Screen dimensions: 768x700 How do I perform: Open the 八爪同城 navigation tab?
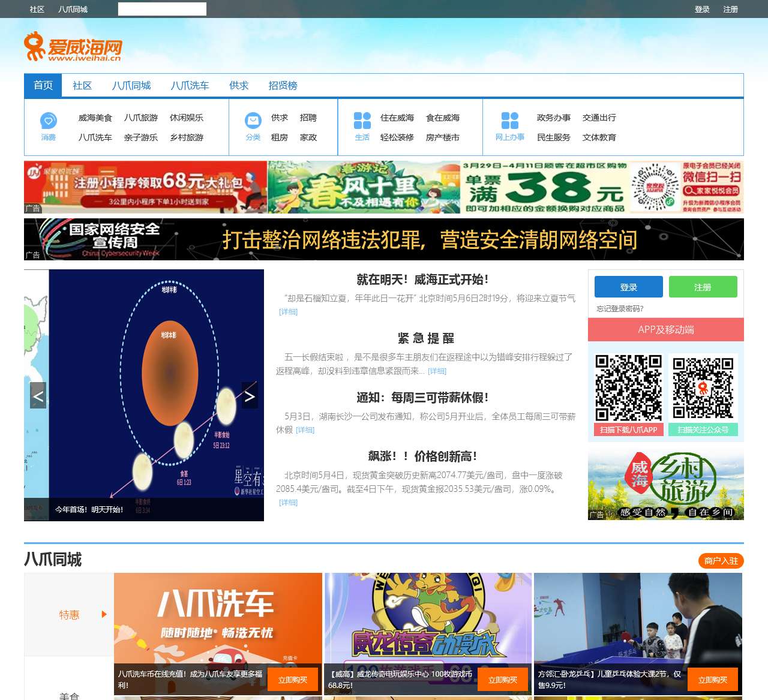click(131, 85)
